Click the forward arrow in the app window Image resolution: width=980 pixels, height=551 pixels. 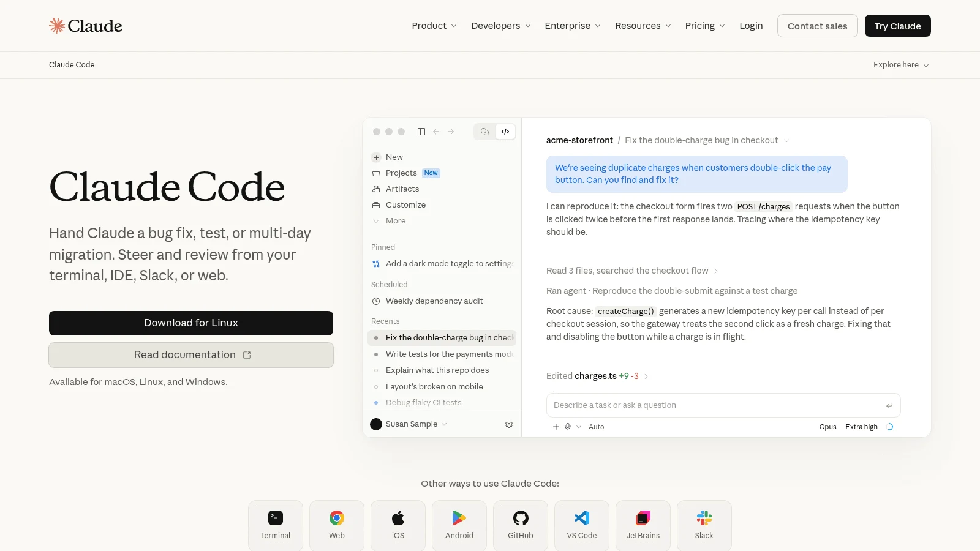coord(451,132)
